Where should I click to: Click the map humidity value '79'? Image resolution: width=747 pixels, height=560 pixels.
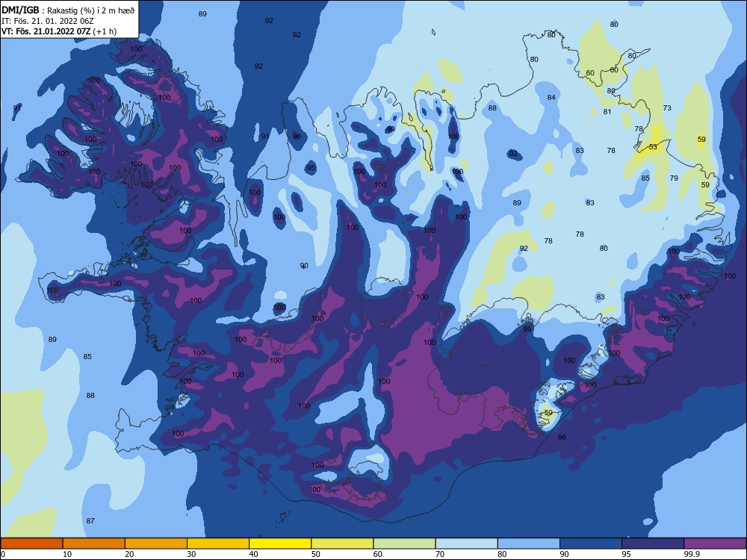(674, 178)
